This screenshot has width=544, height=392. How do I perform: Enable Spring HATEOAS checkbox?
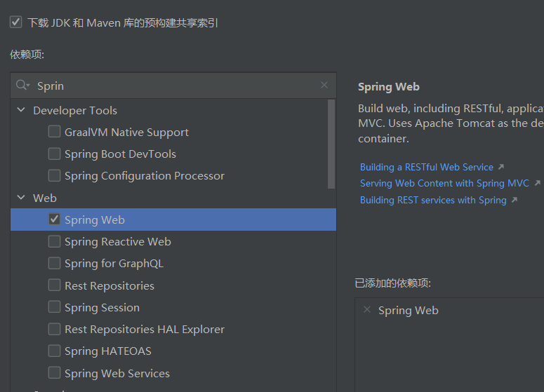[55, 351]
